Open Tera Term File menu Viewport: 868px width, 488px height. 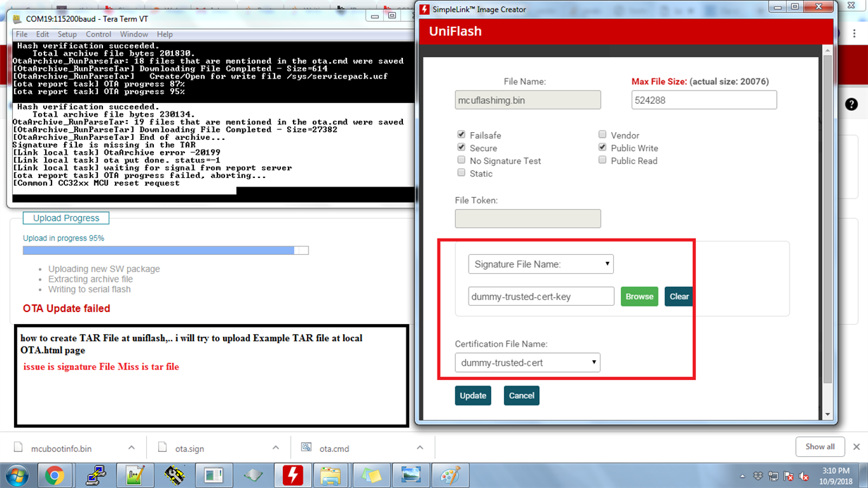pyautogui.click(x=22, y=34)
